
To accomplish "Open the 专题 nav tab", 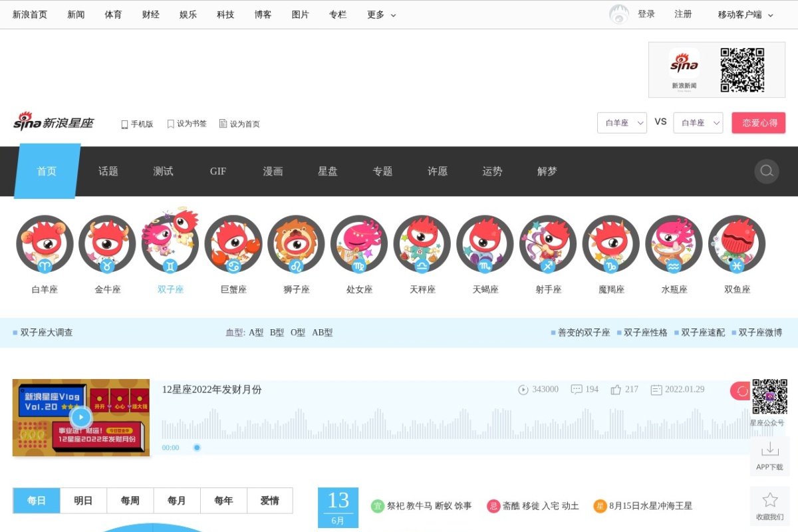I will (x=382, y=171).
